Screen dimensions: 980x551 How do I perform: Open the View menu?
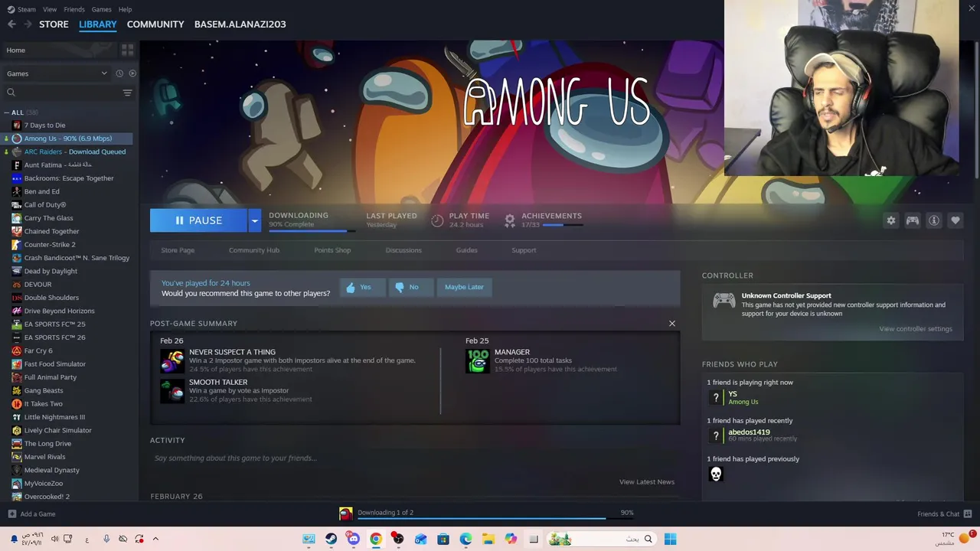pyautogui.click(x=50, y=9)
